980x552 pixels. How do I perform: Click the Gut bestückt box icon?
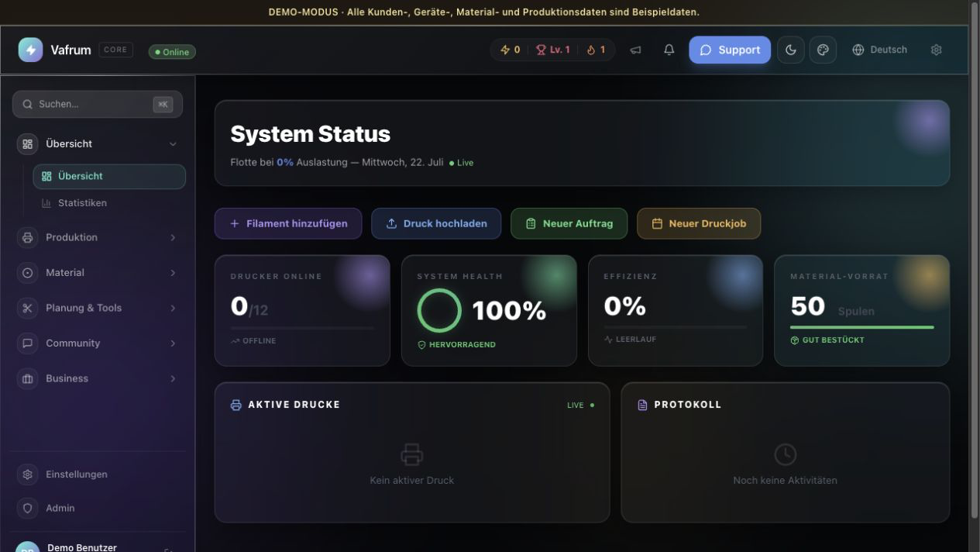pyautogui.click(x=795, y=340)
